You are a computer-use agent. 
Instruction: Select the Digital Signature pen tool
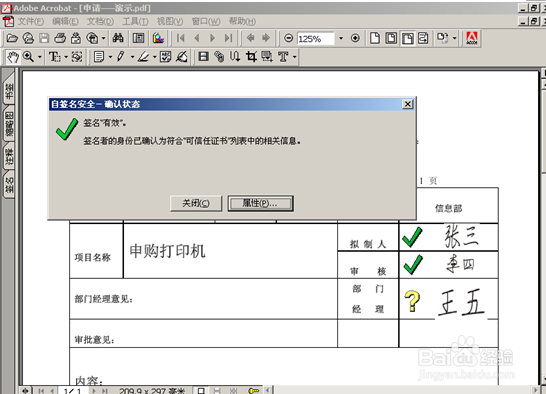[181, 57]
